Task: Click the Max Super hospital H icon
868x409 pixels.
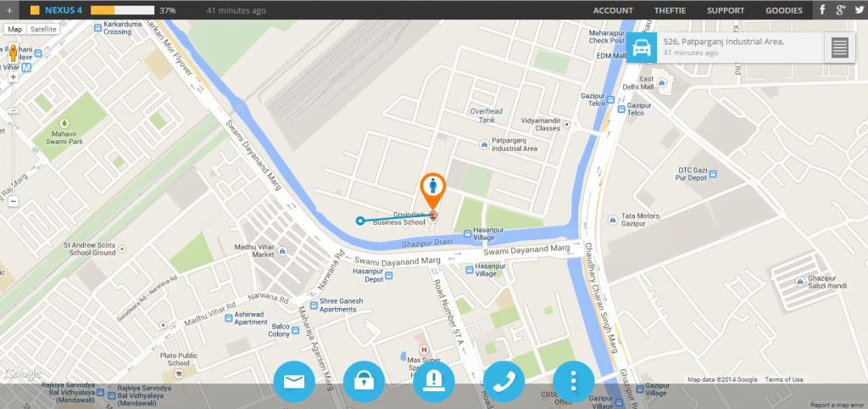Action: point(424,350)
